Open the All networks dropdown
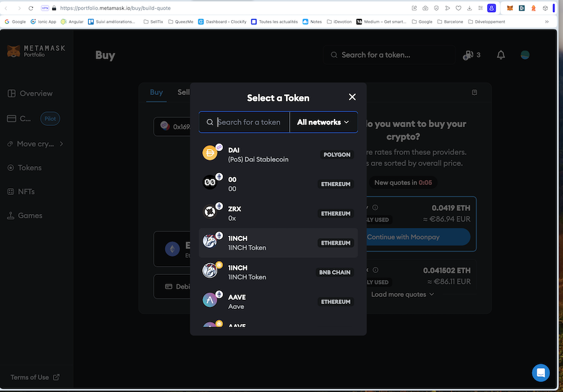 click(323, 122)
